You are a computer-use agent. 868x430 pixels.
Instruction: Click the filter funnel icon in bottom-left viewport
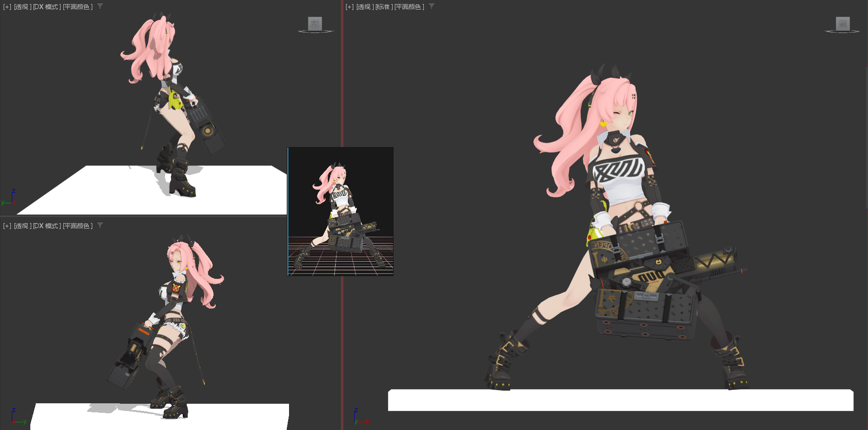[100, 225]
